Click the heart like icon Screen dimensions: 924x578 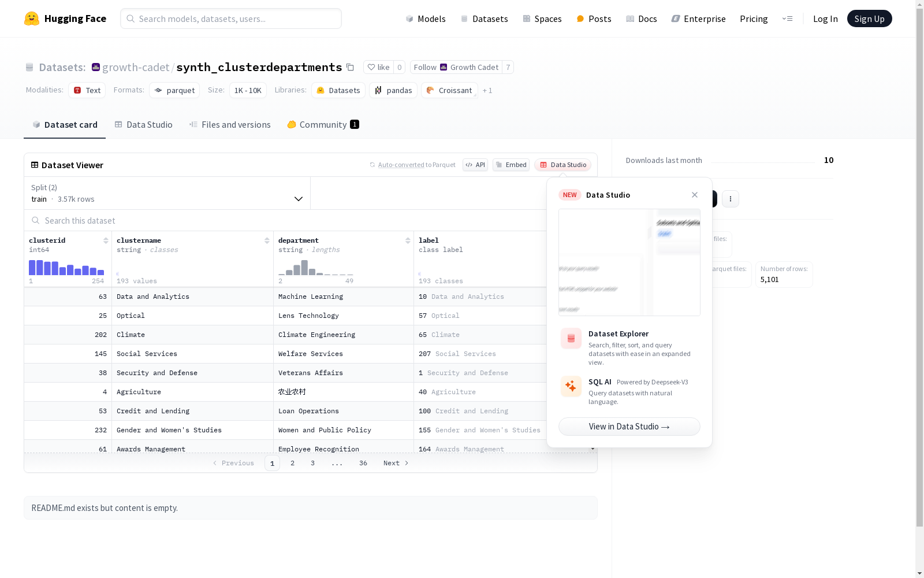(371, 67)
